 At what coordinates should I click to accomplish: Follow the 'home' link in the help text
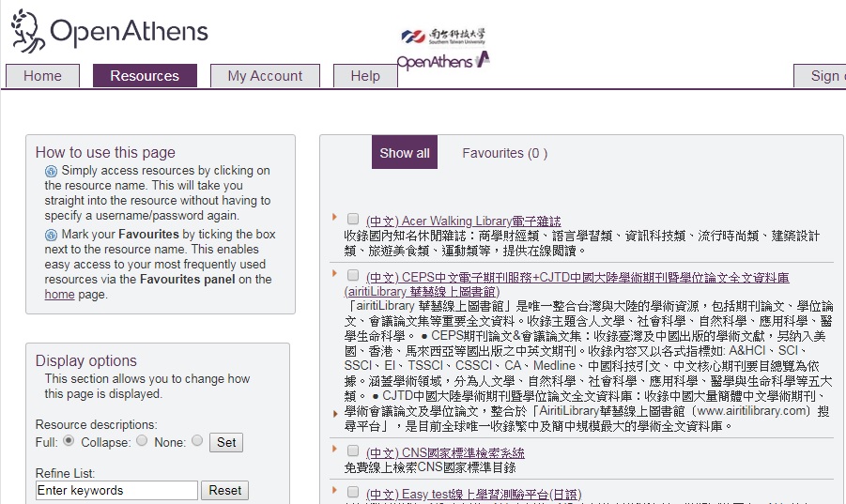point(59,295)
